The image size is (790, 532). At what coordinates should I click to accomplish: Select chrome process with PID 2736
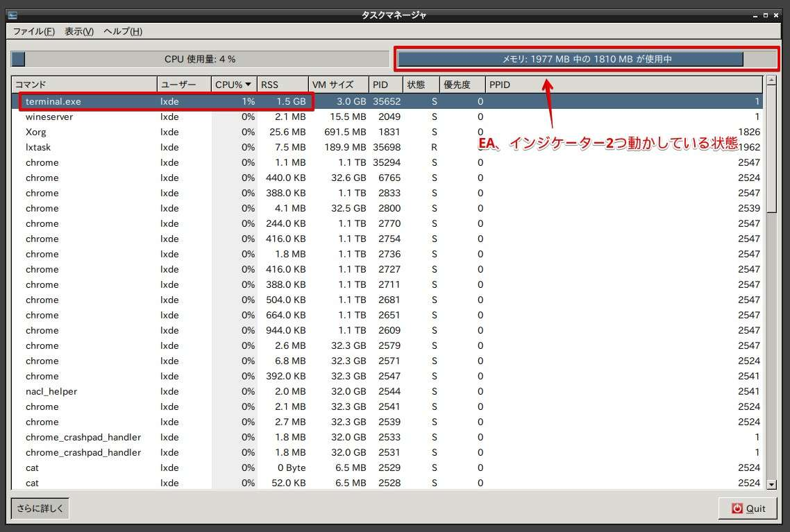[x=387, y=254]
